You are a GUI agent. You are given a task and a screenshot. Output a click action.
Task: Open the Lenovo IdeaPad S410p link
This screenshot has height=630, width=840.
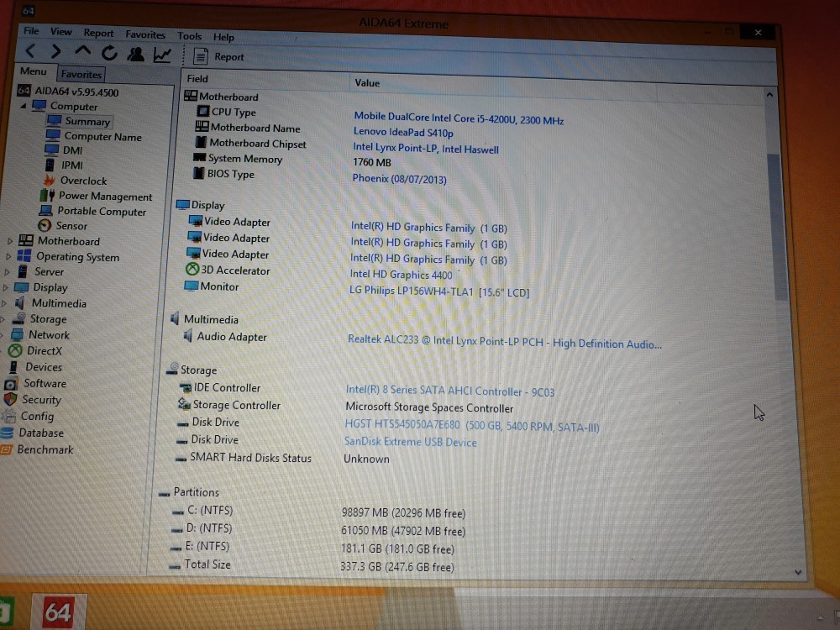[403, 133]
